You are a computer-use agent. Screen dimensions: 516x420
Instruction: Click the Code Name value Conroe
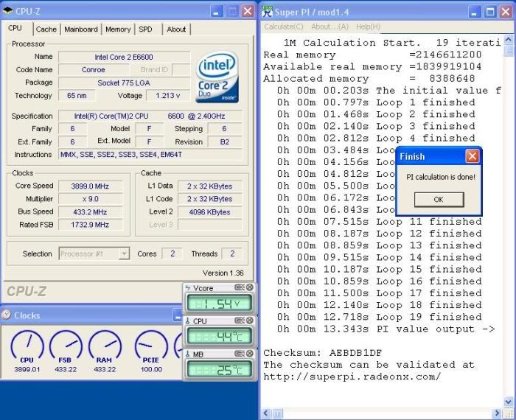94,70
